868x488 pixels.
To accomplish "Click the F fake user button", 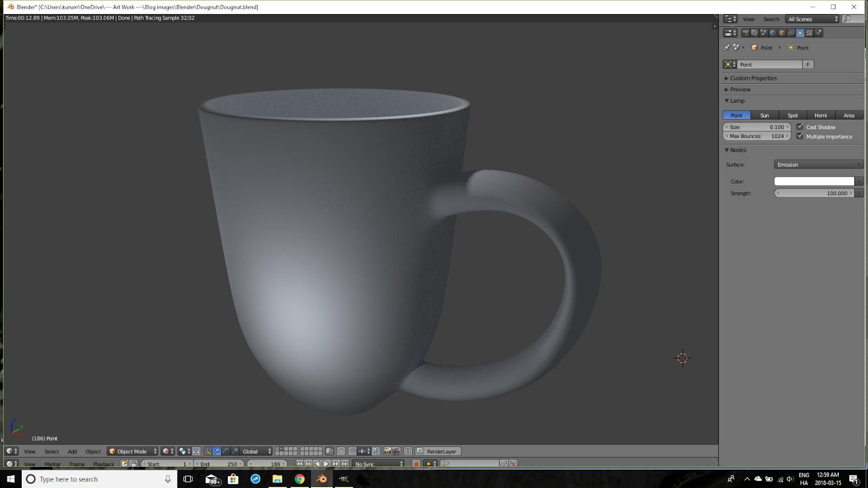I will click(808, 64).
